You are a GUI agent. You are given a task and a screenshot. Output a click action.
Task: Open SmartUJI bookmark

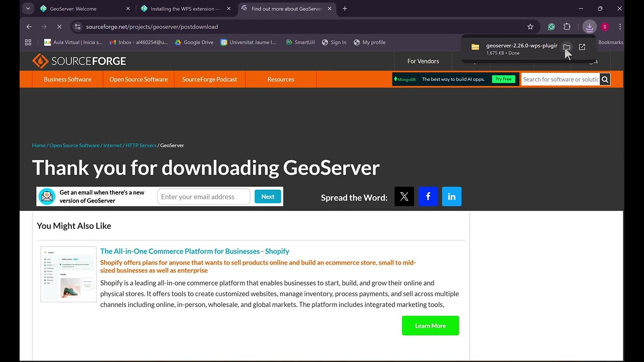tap(300, 42)
